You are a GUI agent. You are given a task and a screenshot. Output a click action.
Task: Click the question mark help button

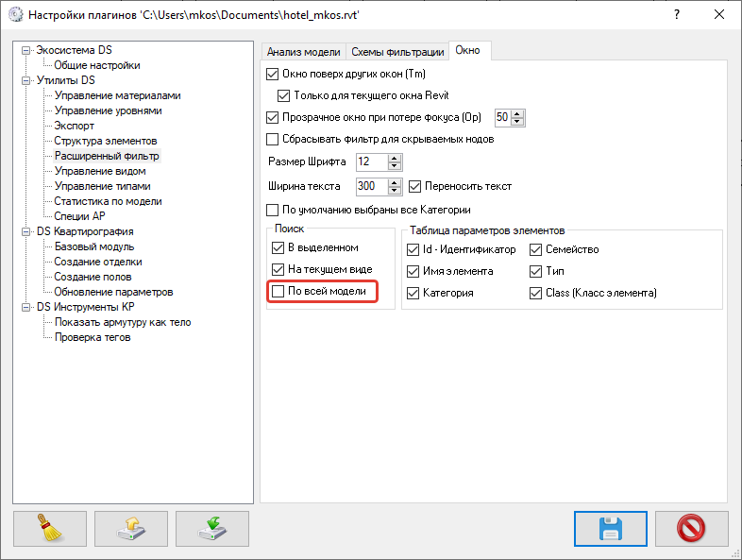pyautogui.click(x=677, y=14)
